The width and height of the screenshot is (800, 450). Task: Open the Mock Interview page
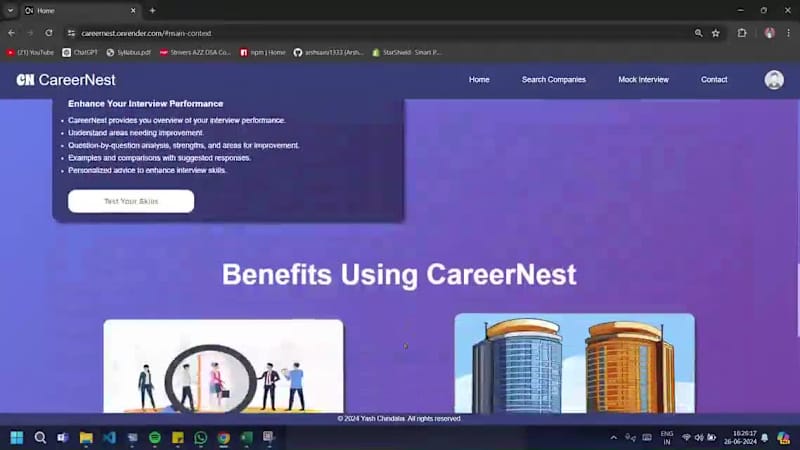643,80
